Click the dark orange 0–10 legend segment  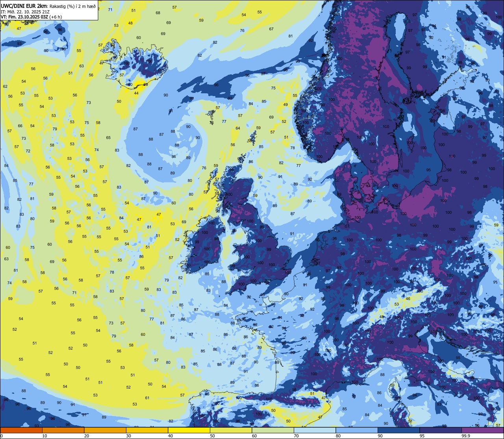pos(21,430)
